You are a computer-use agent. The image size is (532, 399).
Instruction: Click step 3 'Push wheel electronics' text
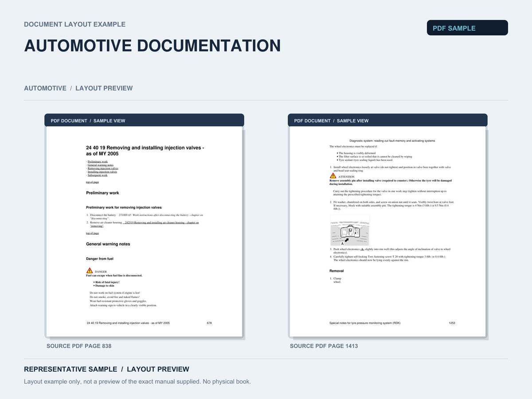click(390, 251)
